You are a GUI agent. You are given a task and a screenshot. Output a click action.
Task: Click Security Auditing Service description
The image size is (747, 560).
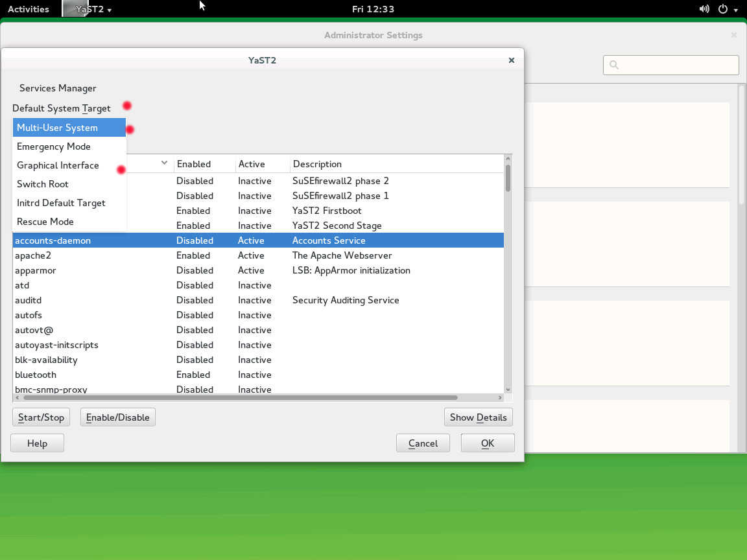point(346,300)
